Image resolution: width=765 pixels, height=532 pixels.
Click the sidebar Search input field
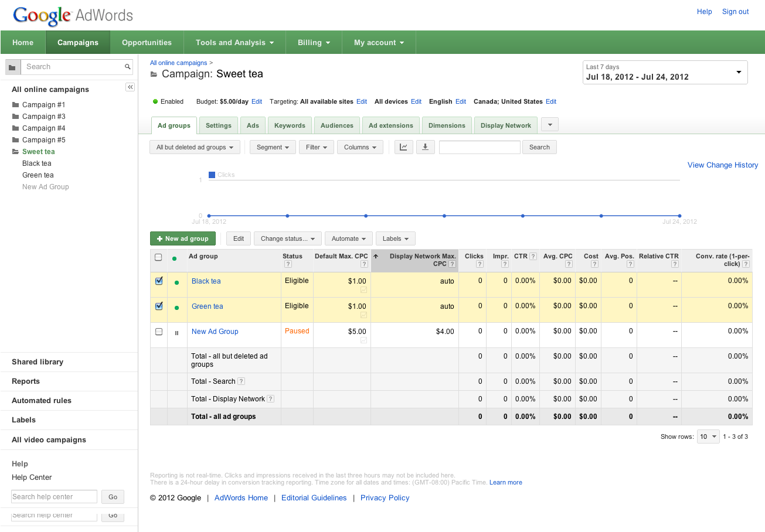(x=72, y=67)
